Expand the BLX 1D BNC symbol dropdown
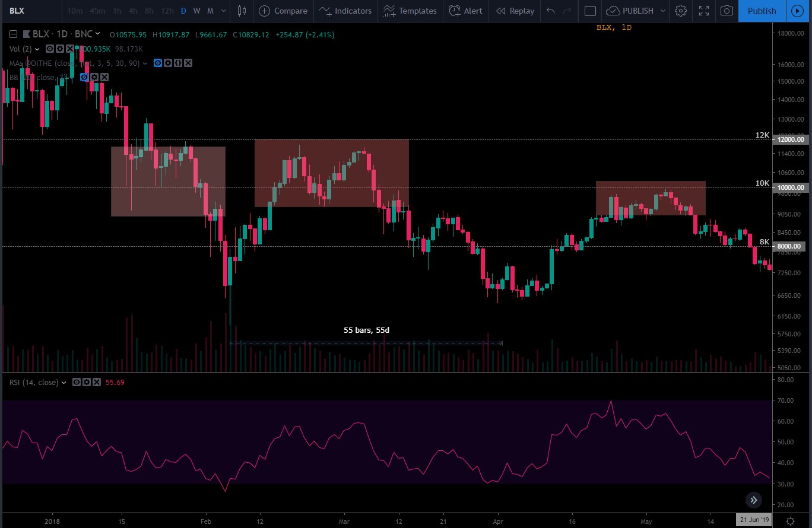The width and height of the screenshot is (812, 528). tap(98, 34)
